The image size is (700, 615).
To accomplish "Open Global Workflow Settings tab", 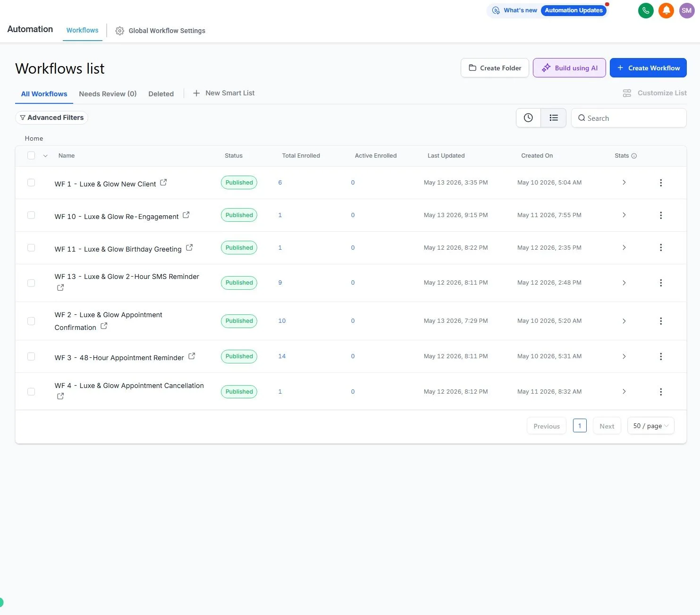I will 160,31.
